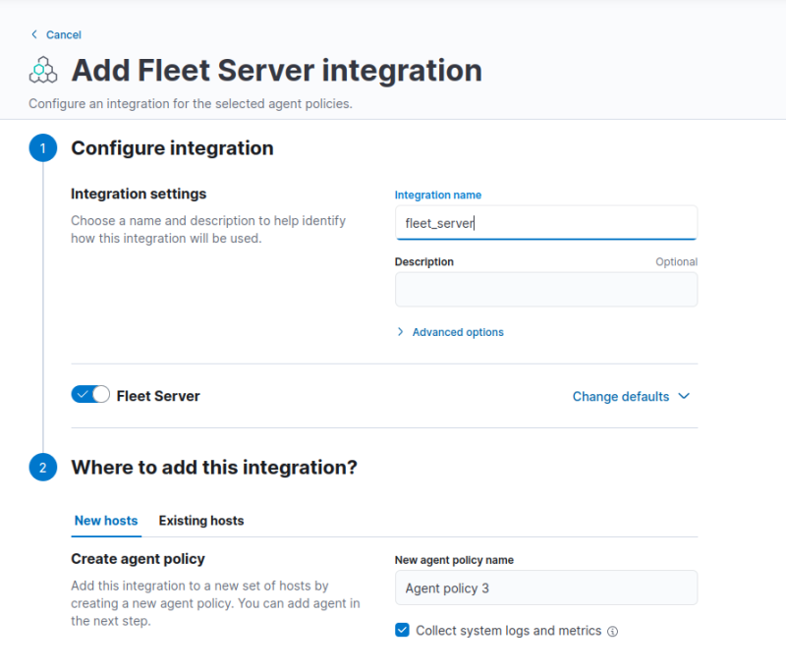Click the Where to add this integration heading

(214, 468)
